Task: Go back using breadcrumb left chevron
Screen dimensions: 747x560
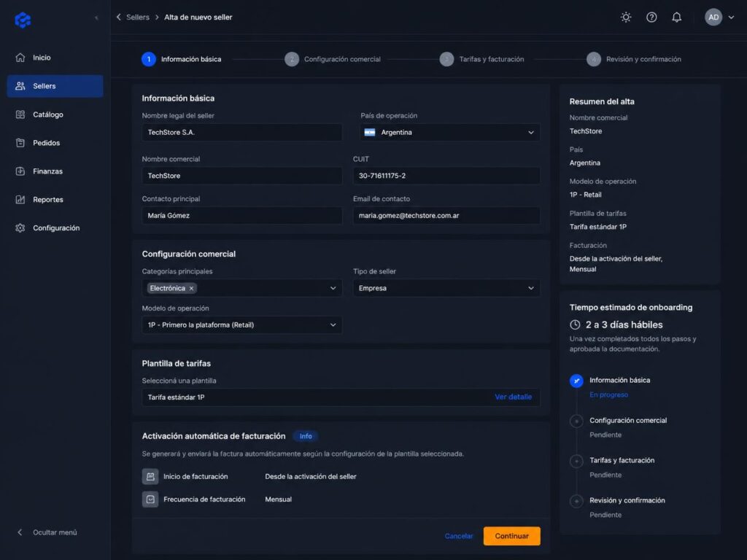Action: 119,17
